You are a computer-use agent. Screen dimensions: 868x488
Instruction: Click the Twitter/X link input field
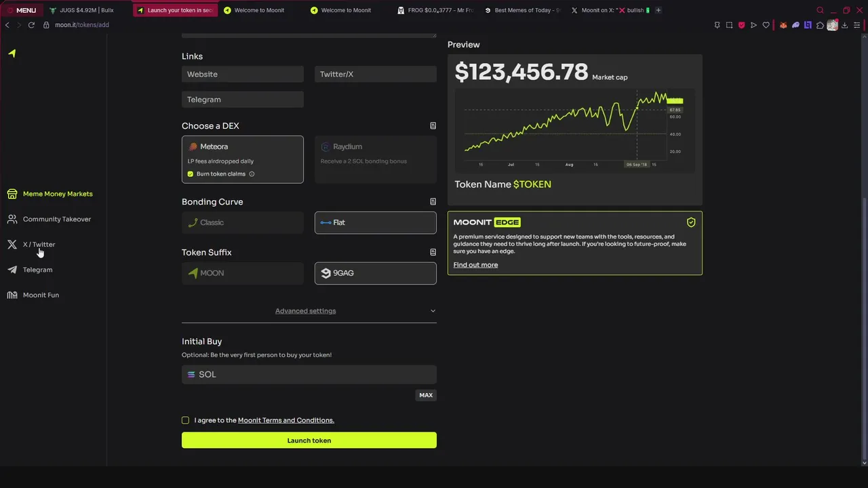point(376,74)
